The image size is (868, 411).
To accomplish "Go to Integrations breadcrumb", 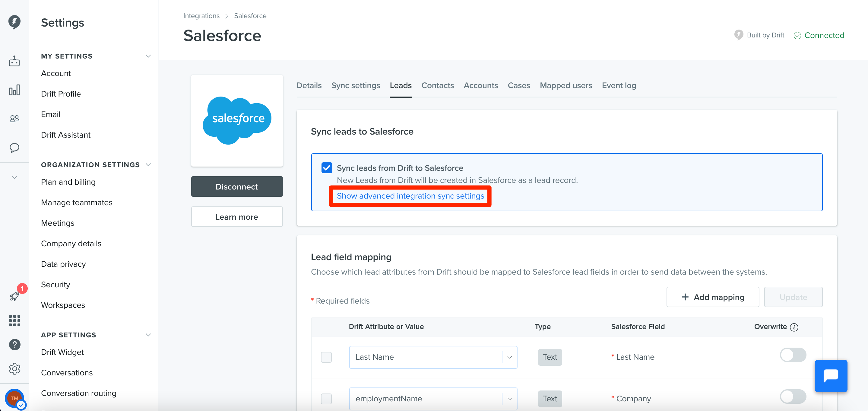I will click(x=201, y=16).
